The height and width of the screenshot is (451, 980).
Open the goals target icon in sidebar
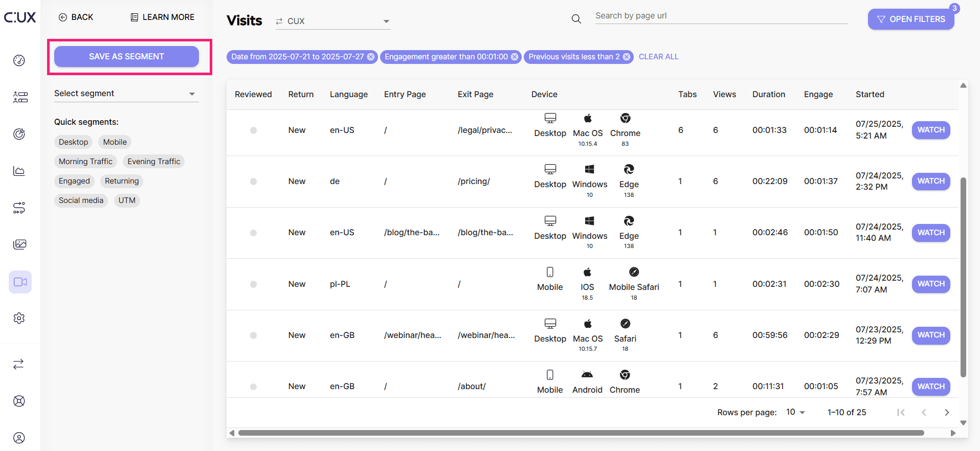click(x=19, y=134)
